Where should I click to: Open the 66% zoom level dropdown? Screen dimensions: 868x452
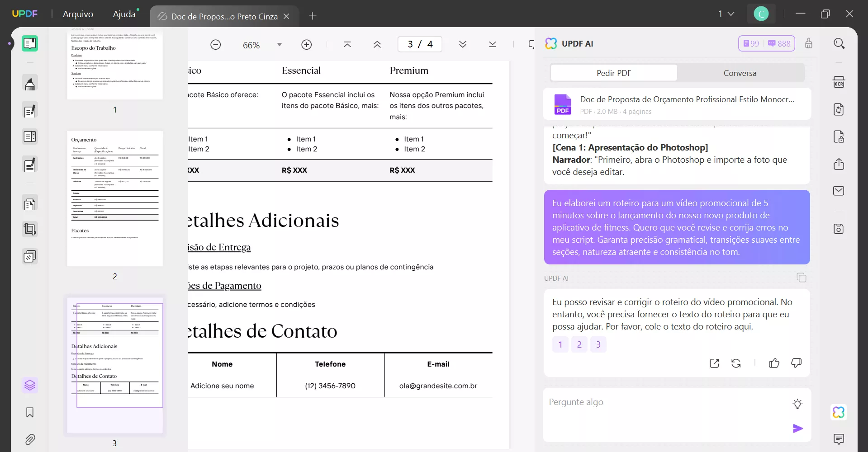279,44
